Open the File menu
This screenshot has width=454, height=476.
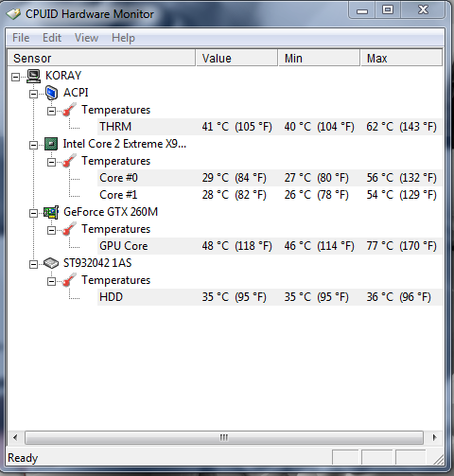tap(21, 38)
